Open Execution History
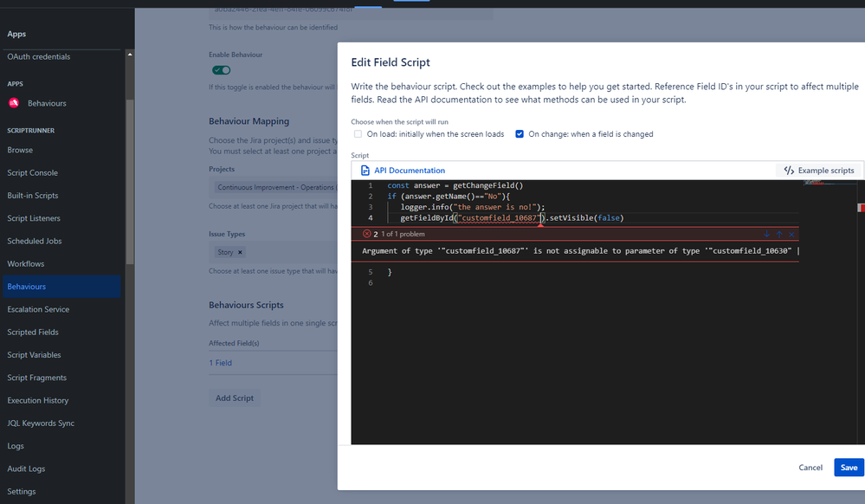This screenshot has width=865, height=504. pyautogui.click(x=37, y=400)
